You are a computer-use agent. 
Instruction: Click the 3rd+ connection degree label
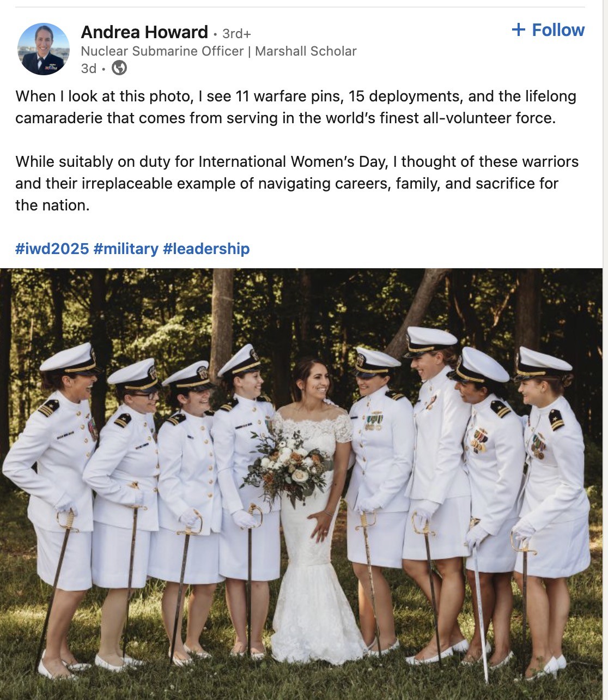(x=236, y=34)
